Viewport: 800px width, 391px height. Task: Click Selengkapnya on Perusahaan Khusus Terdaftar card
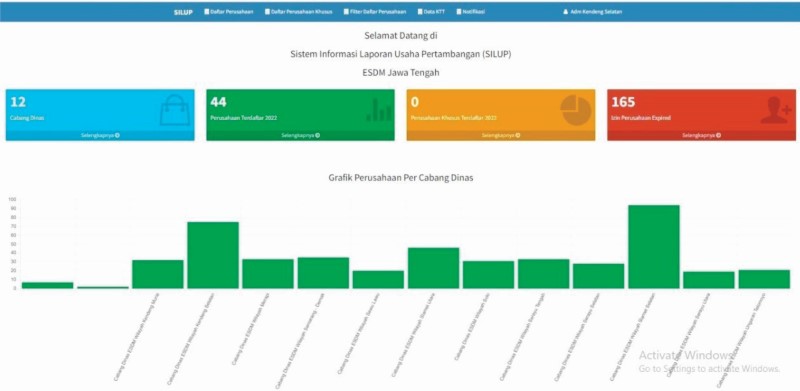point(501,135)
